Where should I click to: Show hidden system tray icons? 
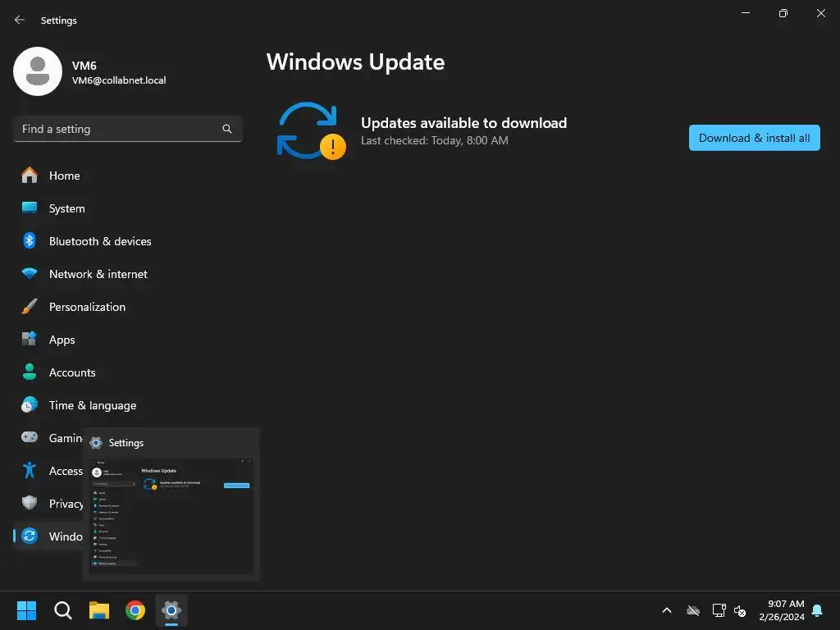click(667, 610)
